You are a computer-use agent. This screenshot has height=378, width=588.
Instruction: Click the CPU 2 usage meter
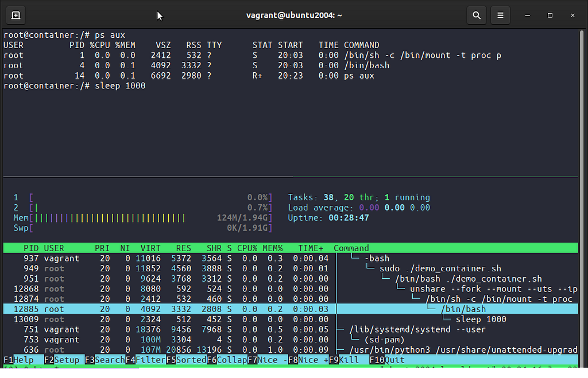point(142,208)
